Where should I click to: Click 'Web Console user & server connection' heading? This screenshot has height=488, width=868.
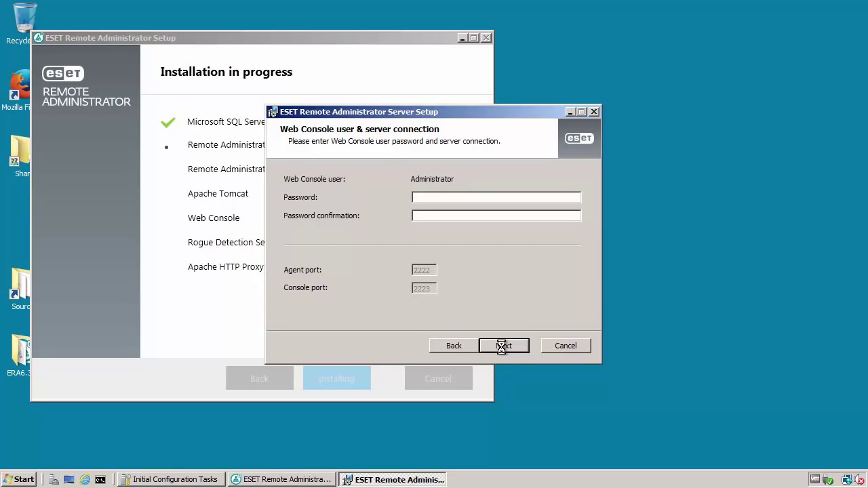point(359,129)
